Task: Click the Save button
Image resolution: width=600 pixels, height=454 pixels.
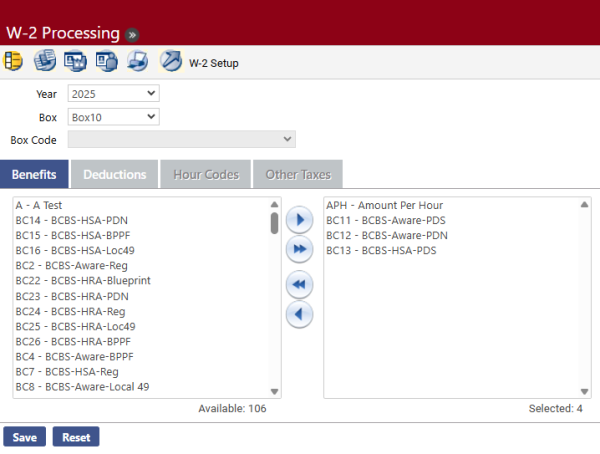Action: [25, 437]
